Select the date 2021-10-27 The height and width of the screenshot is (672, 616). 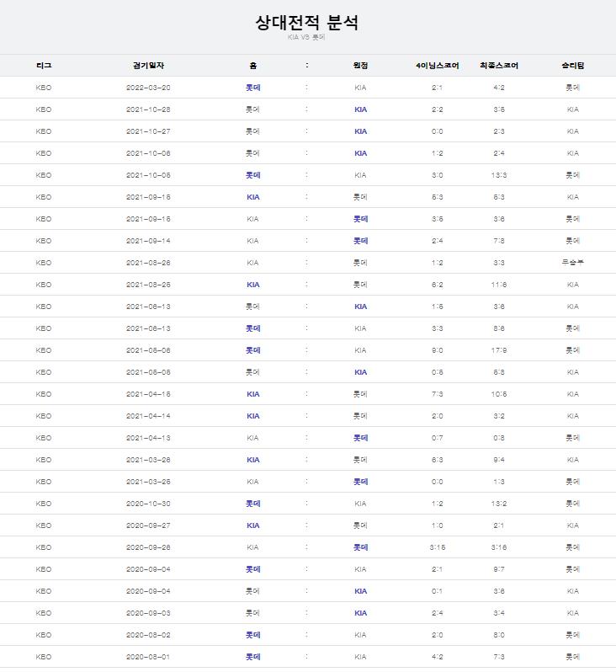[148, 131]
